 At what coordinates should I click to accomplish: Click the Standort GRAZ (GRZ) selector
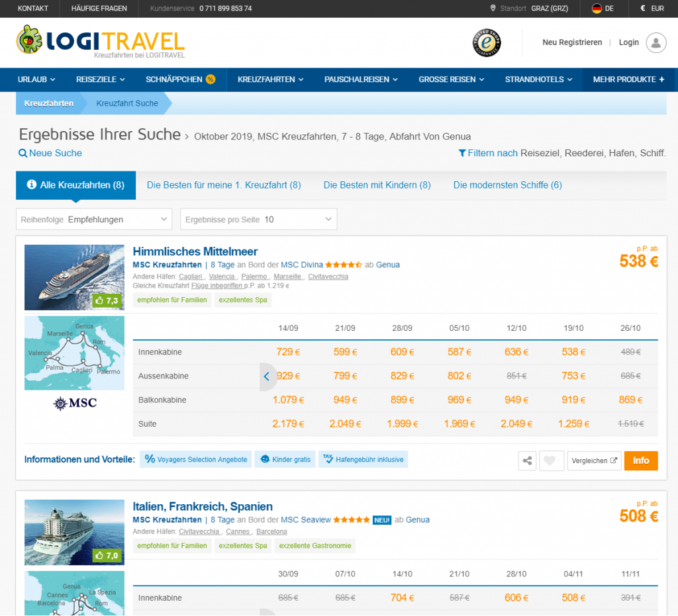tap(530, 8)
